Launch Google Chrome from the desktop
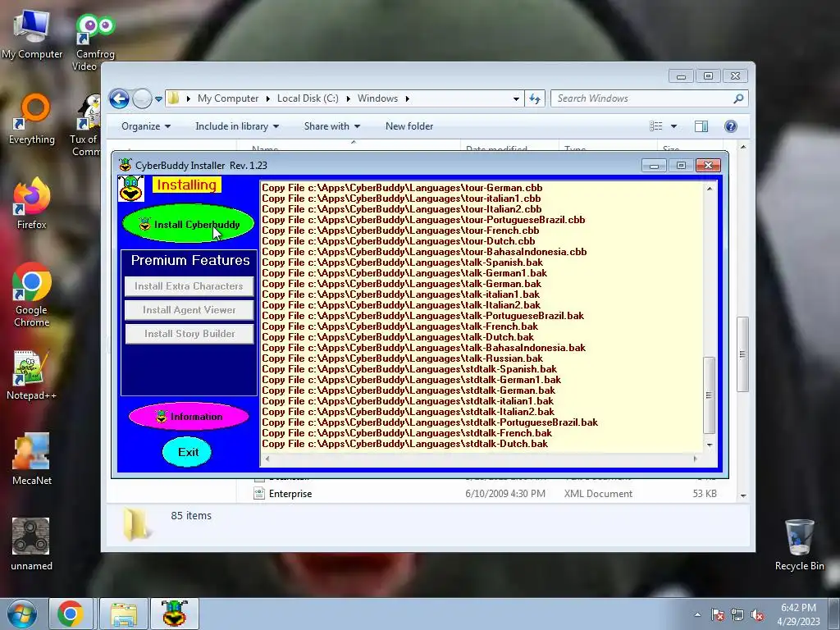The width and height of the screenshot is (840, 630). [32, 295]
